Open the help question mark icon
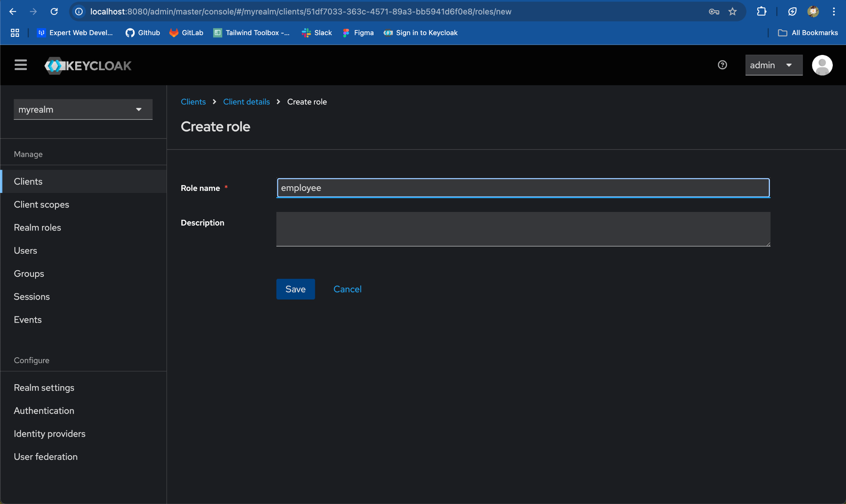The image size is (846, 504). pos(722,65)
